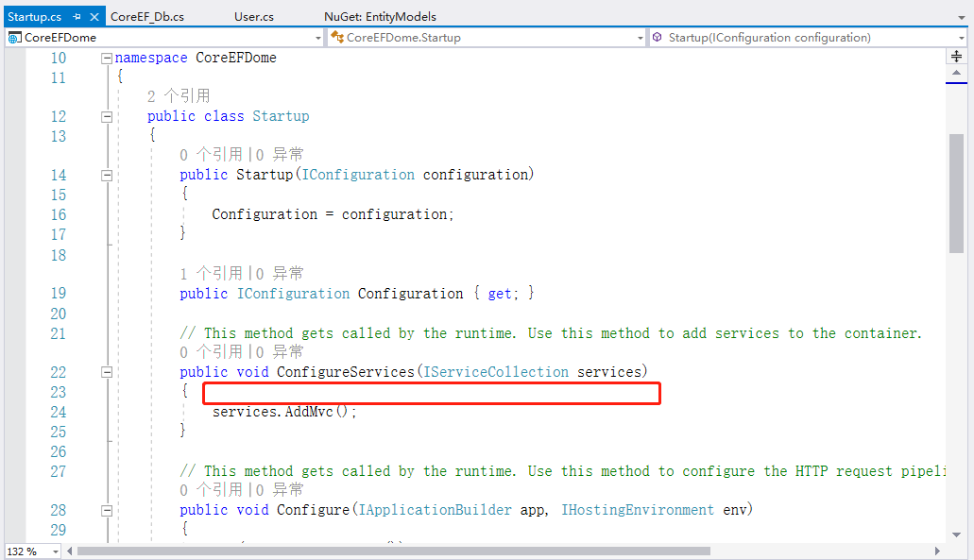This screenshot has width=974, height=560.
Task: Click '0 个引用' CodeLens above ConfigureServices
Action: click(212, 352)
